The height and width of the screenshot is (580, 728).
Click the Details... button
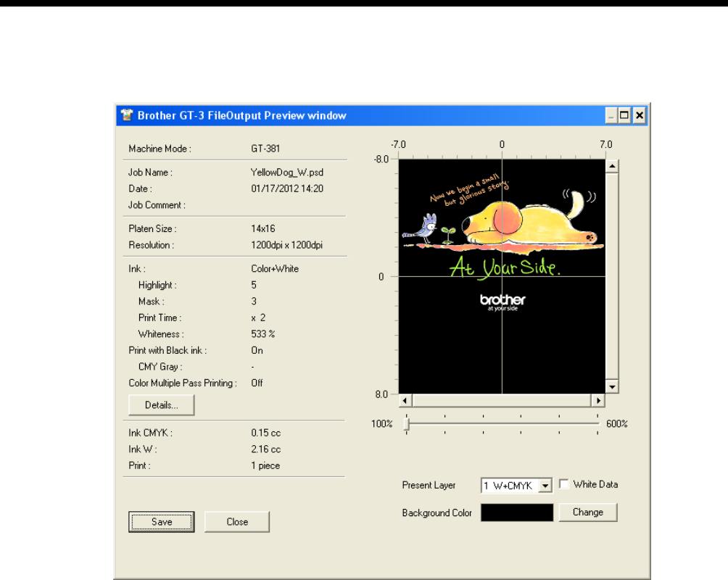tap(161, 405)
